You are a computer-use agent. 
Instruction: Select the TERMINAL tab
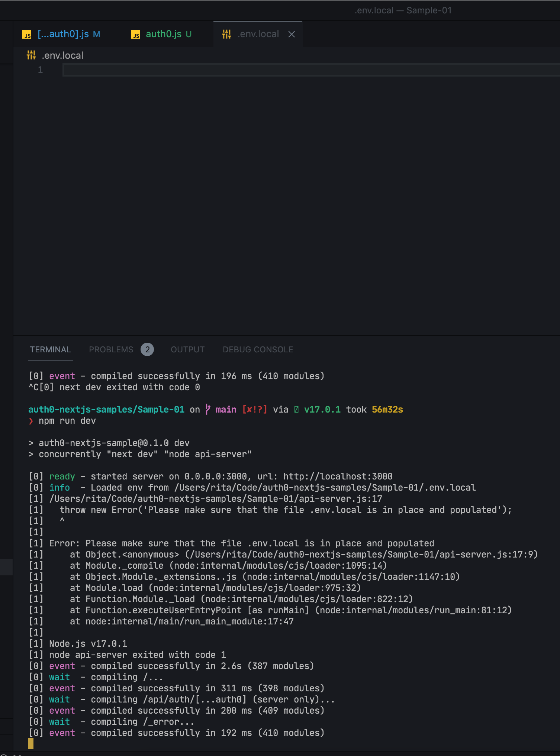[x=50, y=349]
